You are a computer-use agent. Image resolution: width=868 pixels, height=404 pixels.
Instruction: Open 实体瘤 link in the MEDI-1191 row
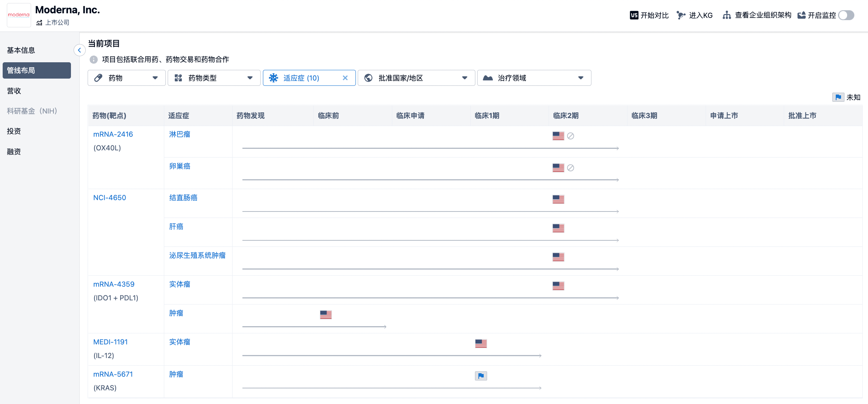180,342
